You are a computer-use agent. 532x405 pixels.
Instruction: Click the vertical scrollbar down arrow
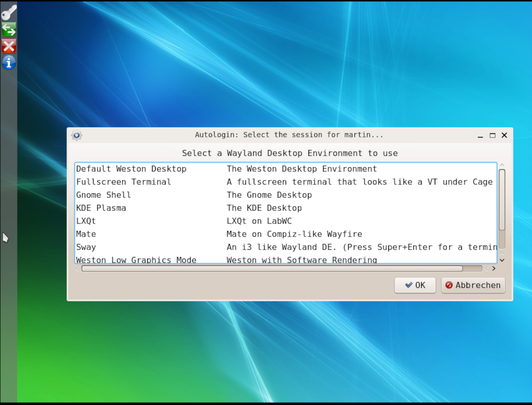[x=502, y=260]
